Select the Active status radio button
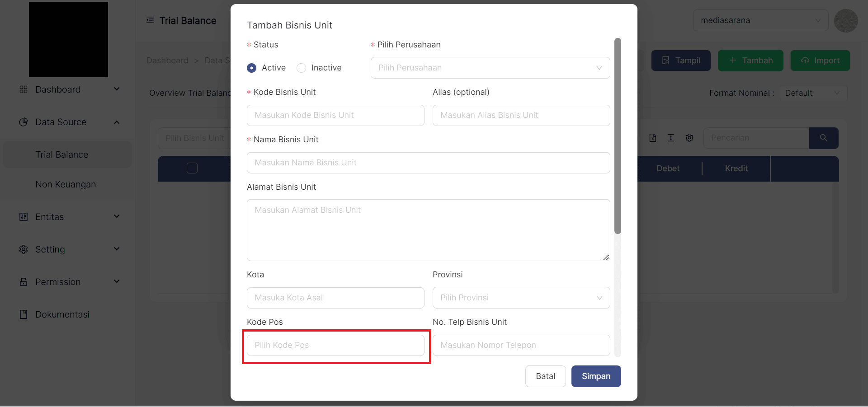 click(x=252, y=68)
